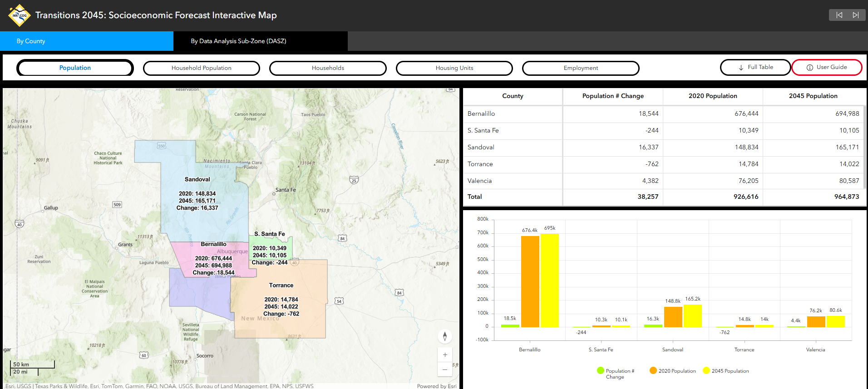Click the User Guide info icon
The height and width of the screenshot is (389, 868).
pyautogui.click(x=809, y=68)
